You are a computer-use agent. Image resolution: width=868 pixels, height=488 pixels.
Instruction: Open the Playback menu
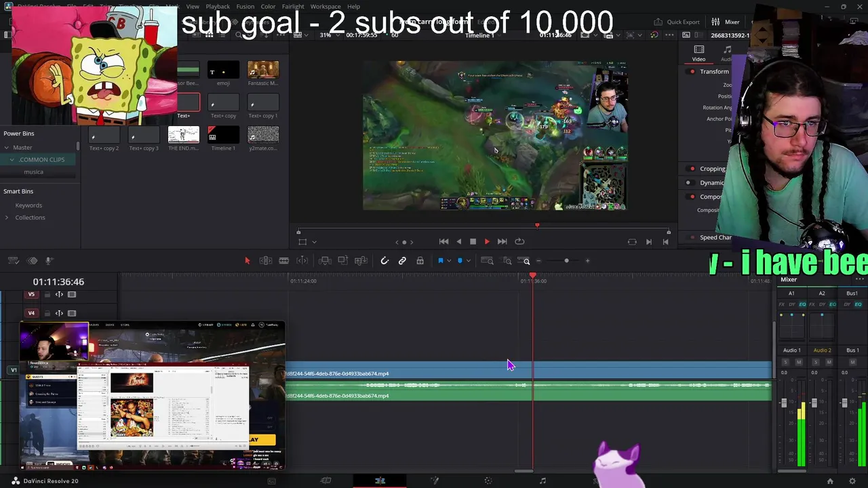point(218,7)
